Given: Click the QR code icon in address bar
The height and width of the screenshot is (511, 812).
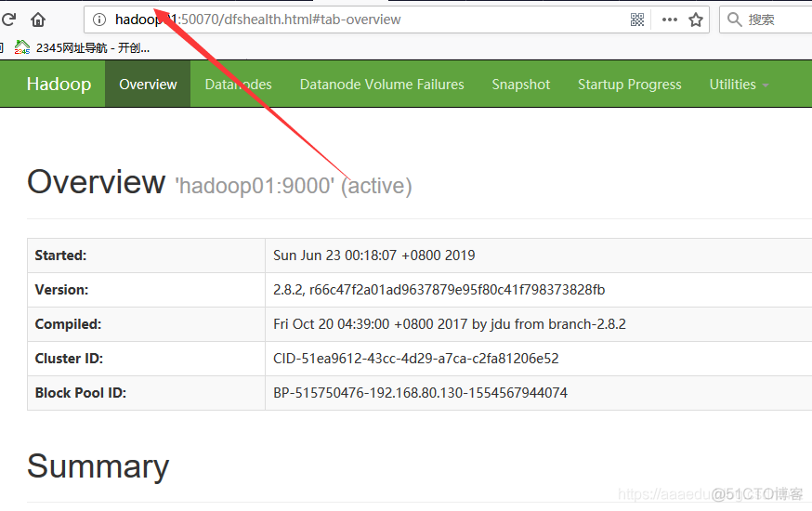Looking at the screenshot, I should [637, 20].
